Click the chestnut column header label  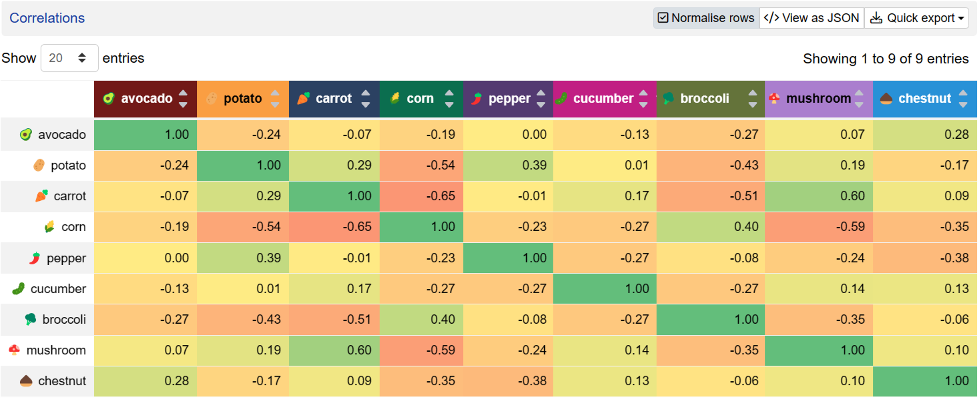click(x=924, y=98)
